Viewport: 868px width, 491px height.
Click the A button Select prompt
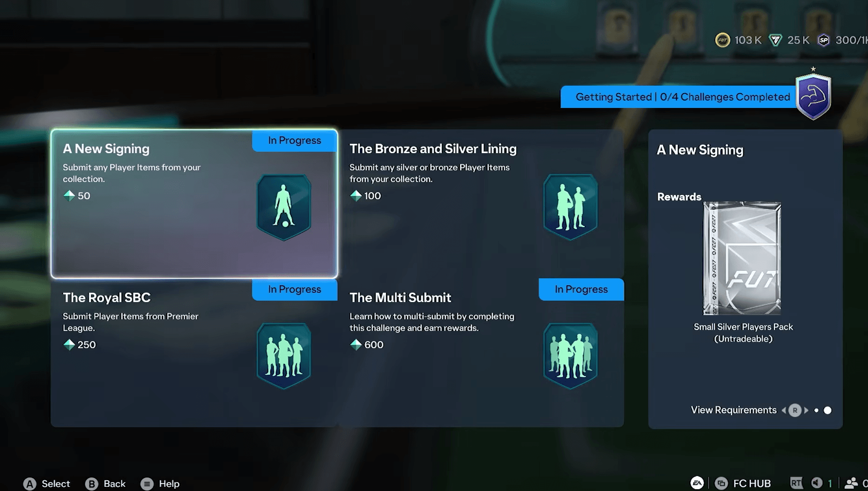(x=47, y=484)
